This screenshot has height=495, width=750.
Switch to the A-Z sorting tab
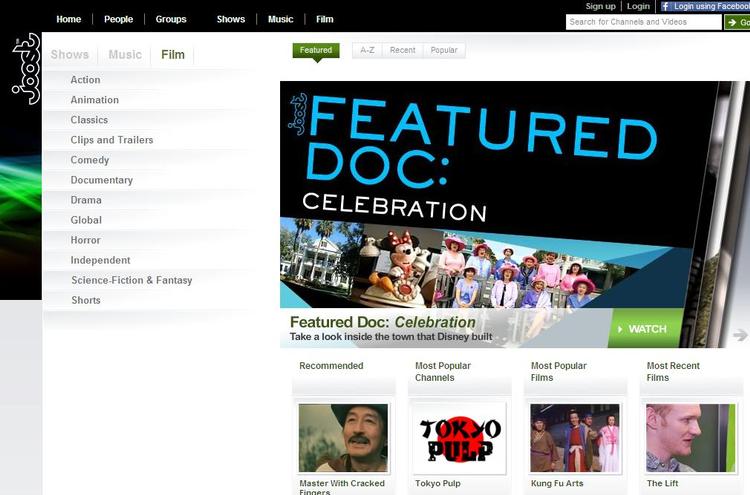coord(367,50)
